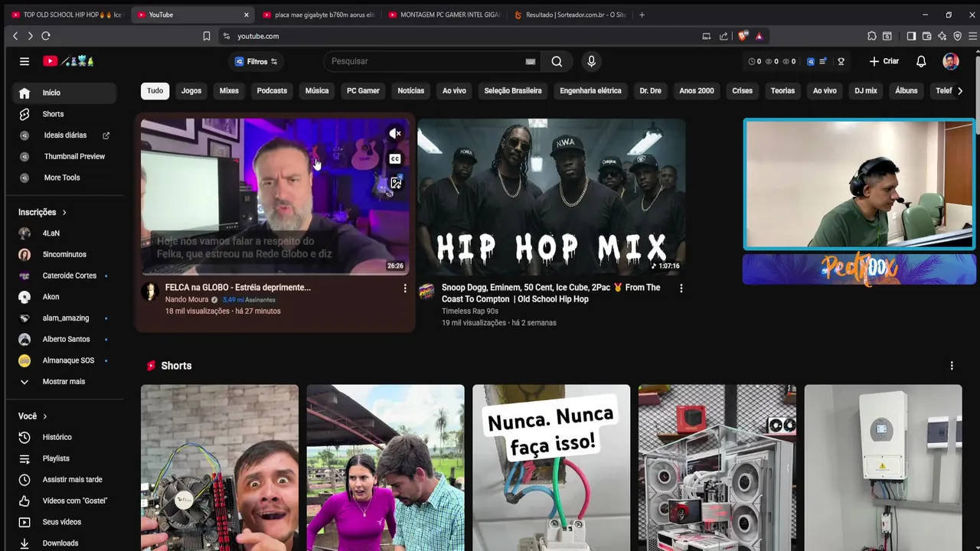Image resolution: width=980 pixels, height=551 pixels.
Task: Switch to TOP OLD SCHOOL HIP HOP tab
Action: (x=67, y=15)
